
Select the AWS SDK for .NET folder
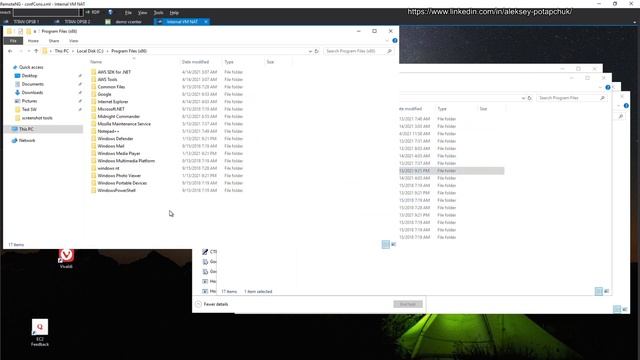(x=114, y=72)
